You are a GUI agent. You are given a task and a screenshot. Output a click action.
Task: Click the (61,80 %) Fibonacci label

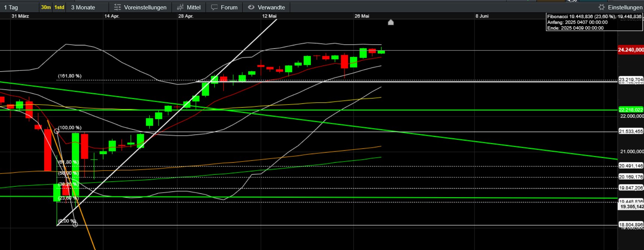[x=69, y=162]
